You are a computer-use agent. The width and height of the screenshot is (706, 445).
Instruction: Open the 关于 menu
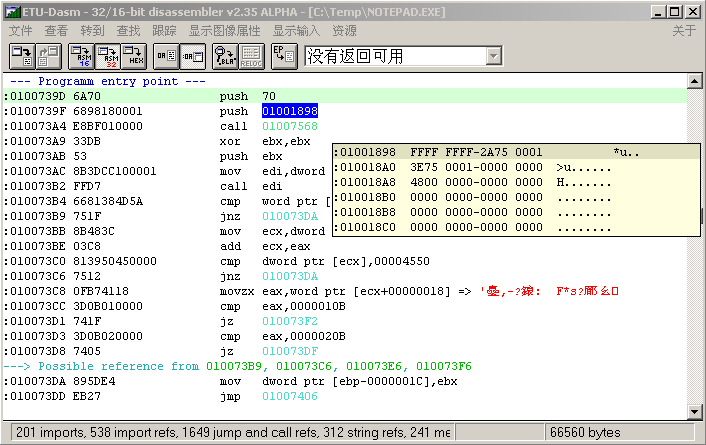point(684,31)
